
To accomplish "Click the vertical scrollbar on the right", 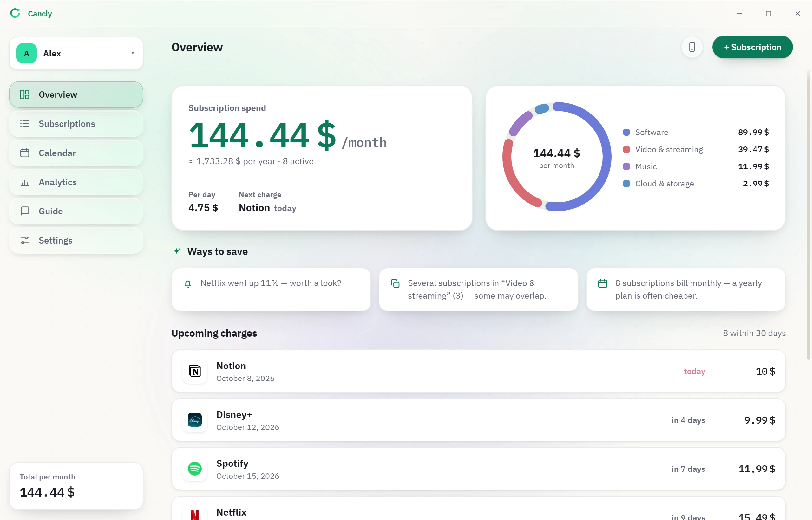I will coord(809,214).
